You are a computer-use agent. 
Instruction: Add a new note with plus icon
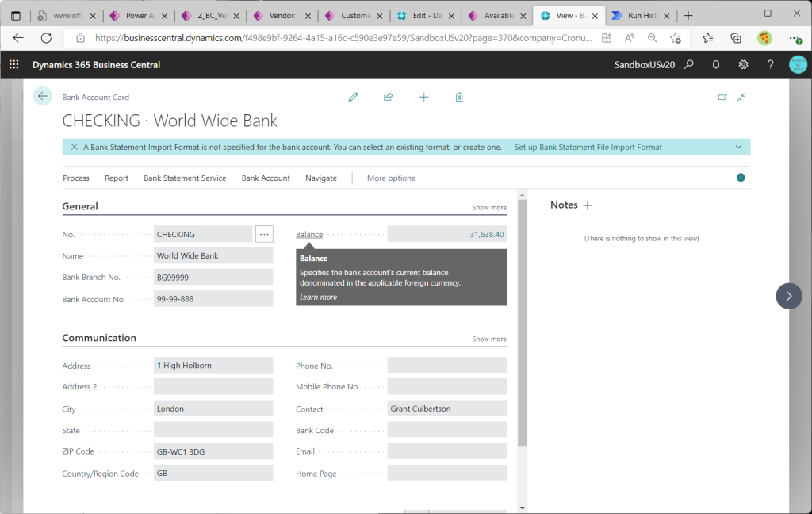pos(588,205)
